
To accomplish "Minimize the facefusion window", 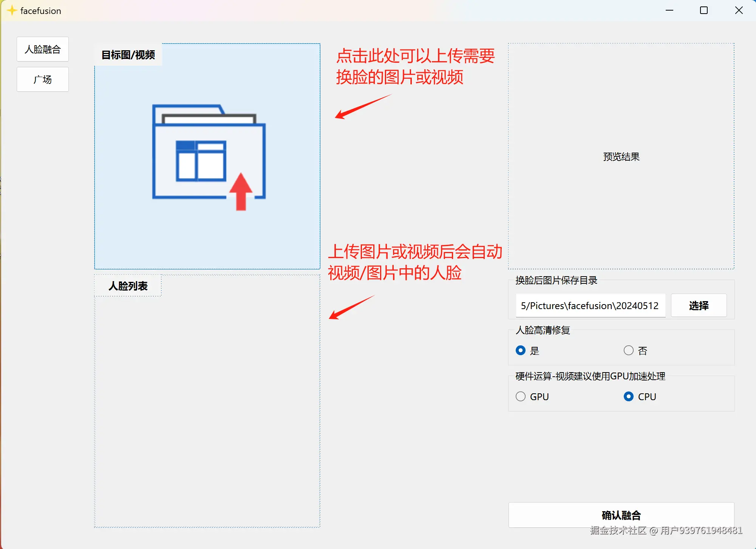I will point(669,11).
